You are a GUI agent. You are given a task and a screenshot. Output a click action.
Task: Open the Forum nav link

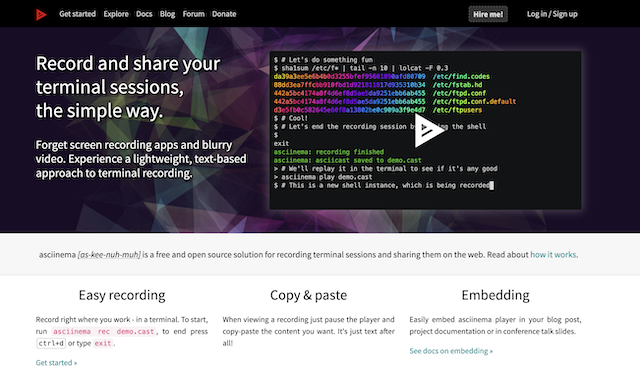coord(193,14)
